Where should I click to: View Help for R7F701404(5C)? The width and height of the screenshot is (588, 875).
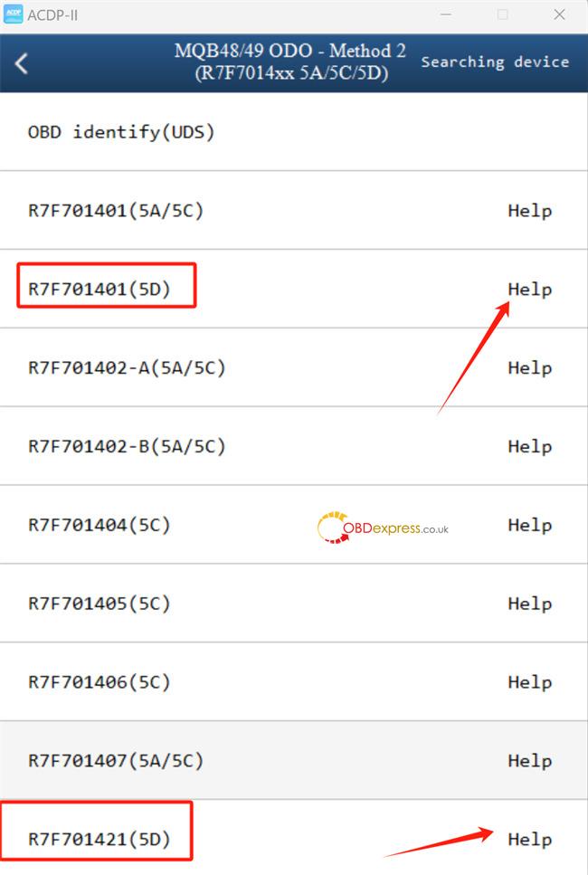pos(529,525)
